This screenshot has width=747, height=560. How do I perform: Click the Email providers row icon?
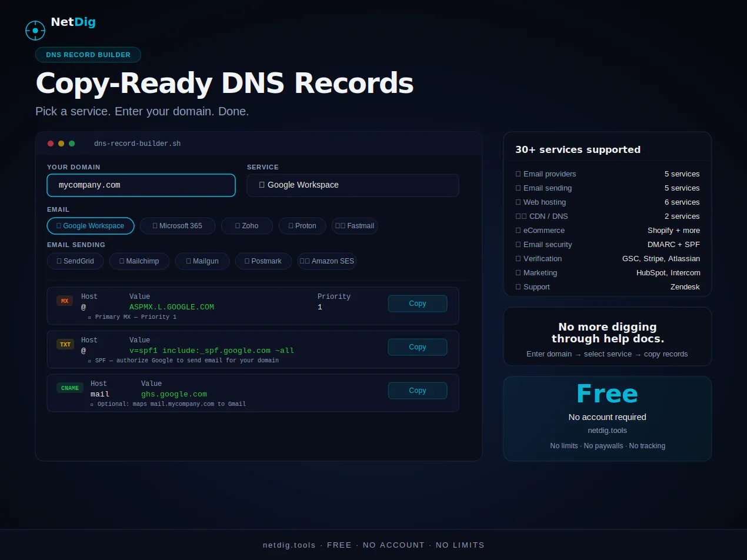tap(518, 174)
